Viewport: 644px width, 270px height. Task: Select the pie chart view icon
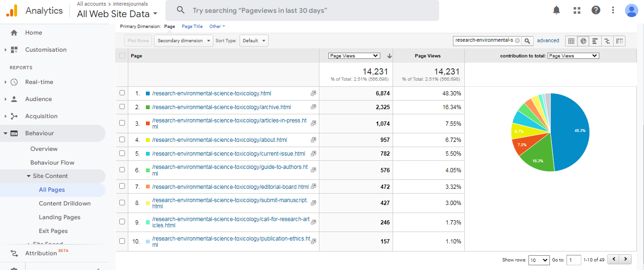(583, 41)
